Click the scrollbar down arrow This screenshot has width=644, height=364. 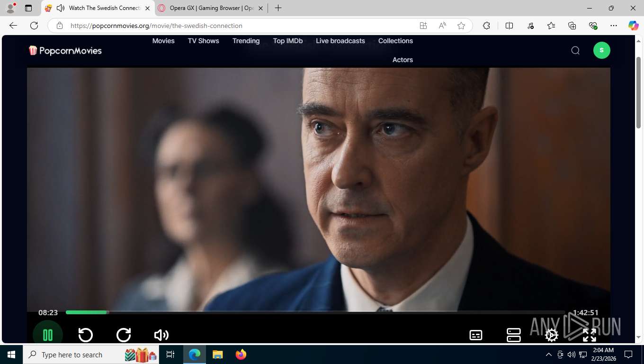638,337
